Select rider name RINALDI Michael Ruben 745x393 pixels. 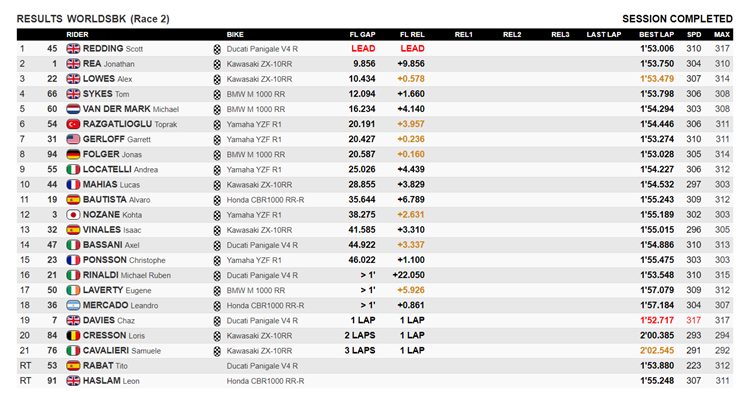127,275
